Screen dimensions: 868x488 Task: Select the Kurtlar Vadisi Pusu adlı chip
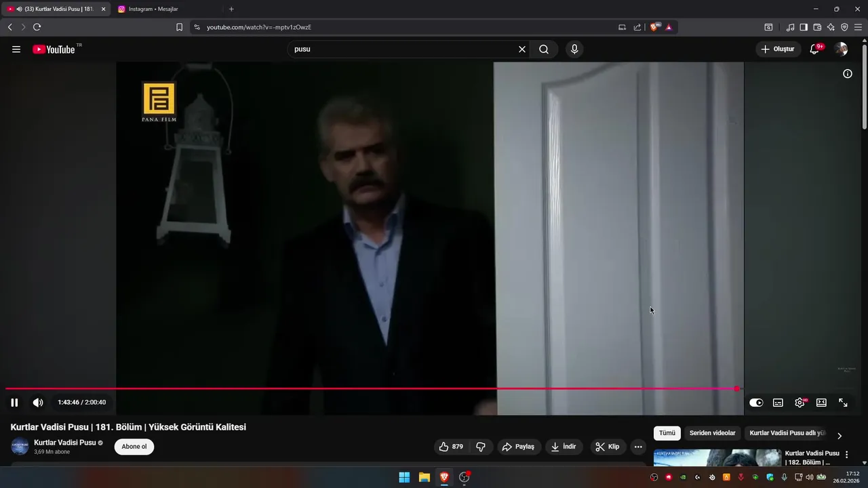click(787, 433)
